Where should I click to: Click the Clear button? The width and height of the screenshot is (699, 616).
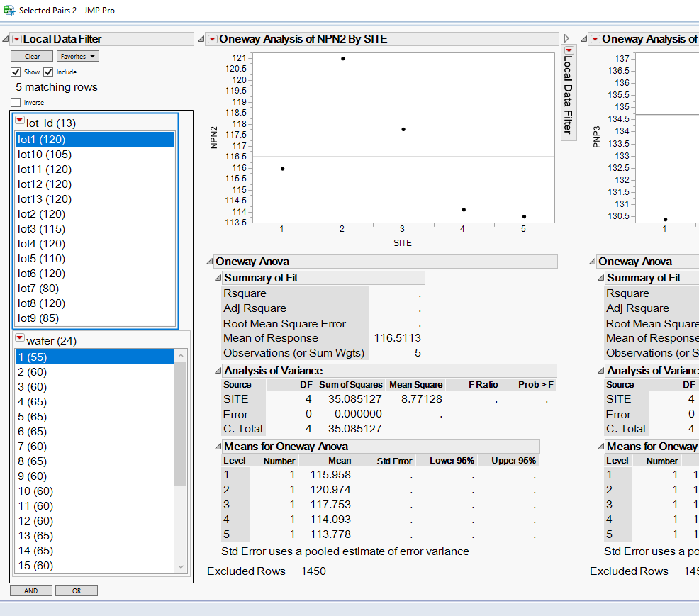32,56
